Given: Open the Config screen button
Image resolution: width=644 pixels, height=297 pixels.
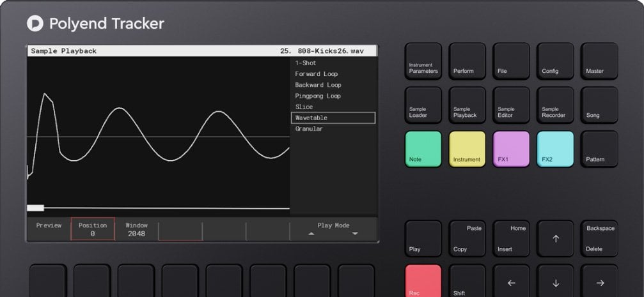Looking at the screenshot, I should (555, 61).
